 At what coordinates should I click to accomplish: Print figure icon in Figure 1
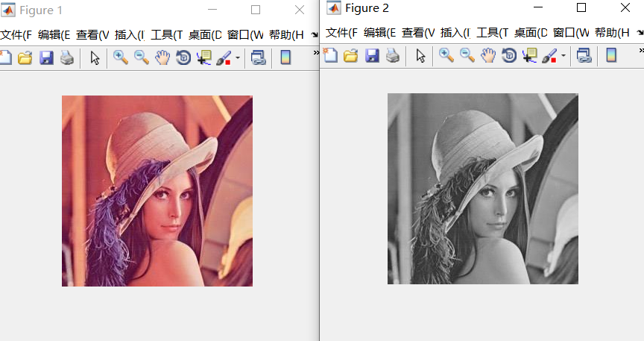[x=67, y=57]
